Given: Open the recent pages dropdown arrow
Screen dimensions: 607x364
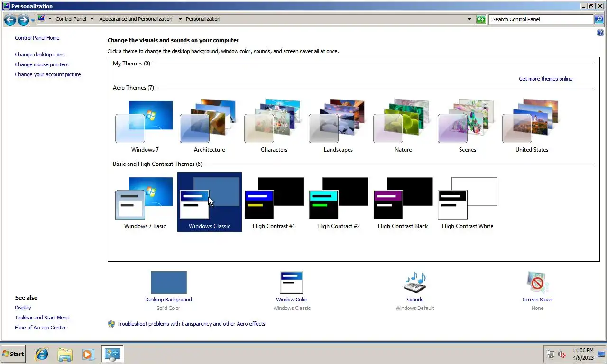Looking at the screenshot, I should (33, 20).
